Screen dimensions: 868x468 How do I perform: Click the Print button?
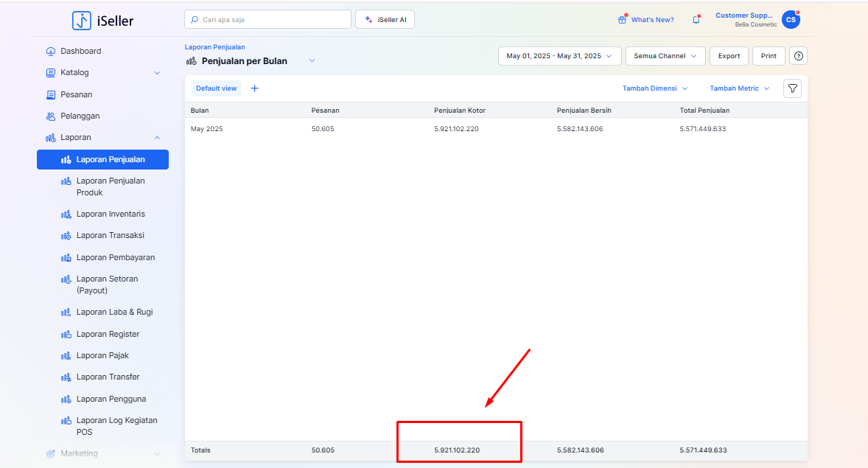click(769, 56)
